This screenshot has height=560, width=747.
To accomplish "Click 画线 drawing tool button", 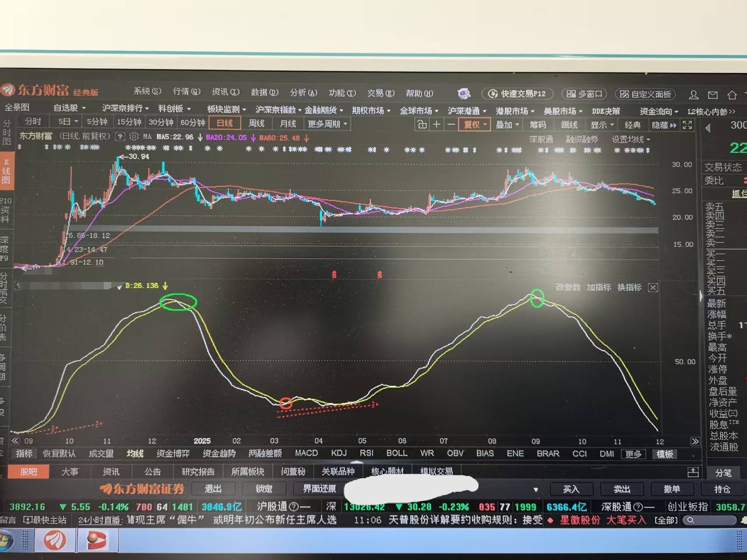I will [569, 125].
